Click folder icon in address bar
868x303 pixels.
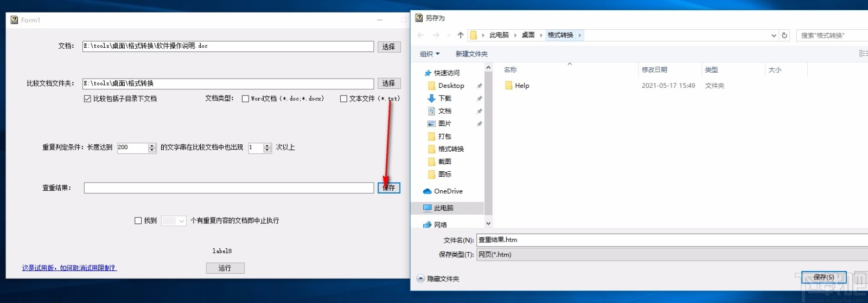click(473, 35)
